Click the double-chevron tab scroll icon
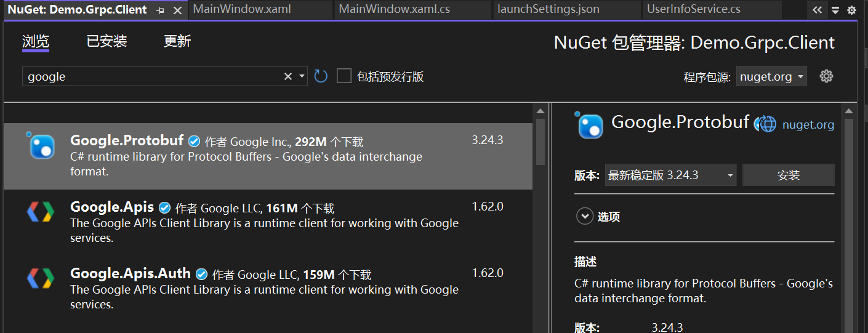 click(x=818, y=10)
